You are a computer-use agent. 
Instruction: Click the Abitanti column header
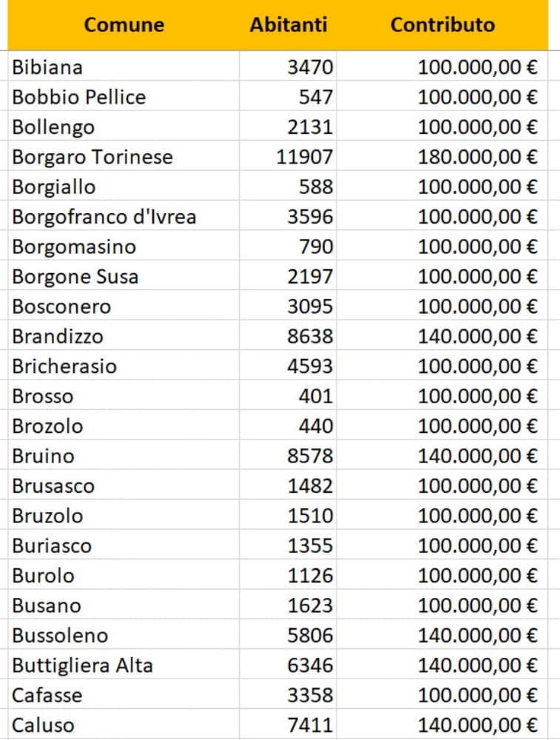pos(288,24)
